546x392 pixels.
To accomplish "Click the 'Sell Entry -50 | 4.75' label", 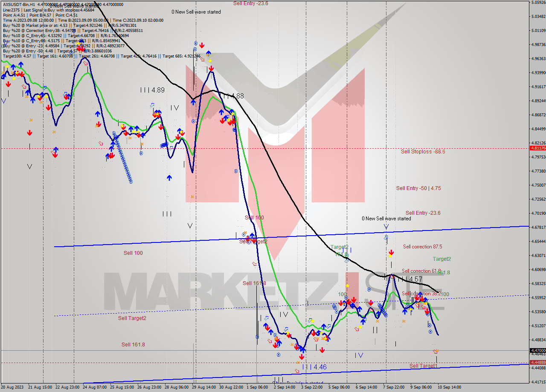I will click(x=418, y=188).
